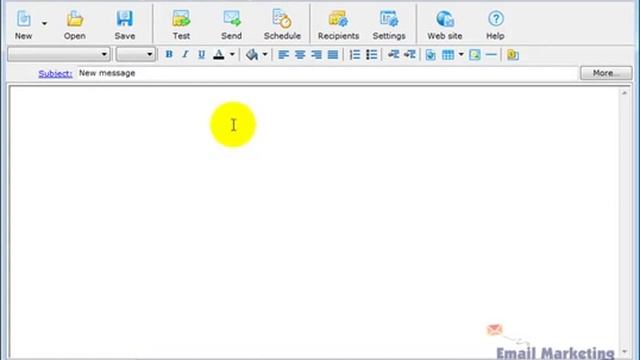Insert a horizontal line

(x=491, y=54)
